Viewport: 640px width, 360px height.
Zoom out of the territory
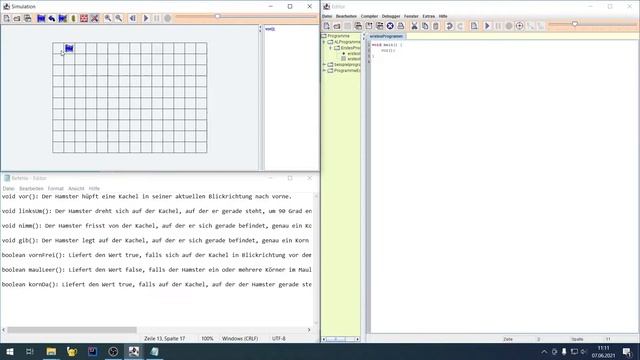click(118, 18)
